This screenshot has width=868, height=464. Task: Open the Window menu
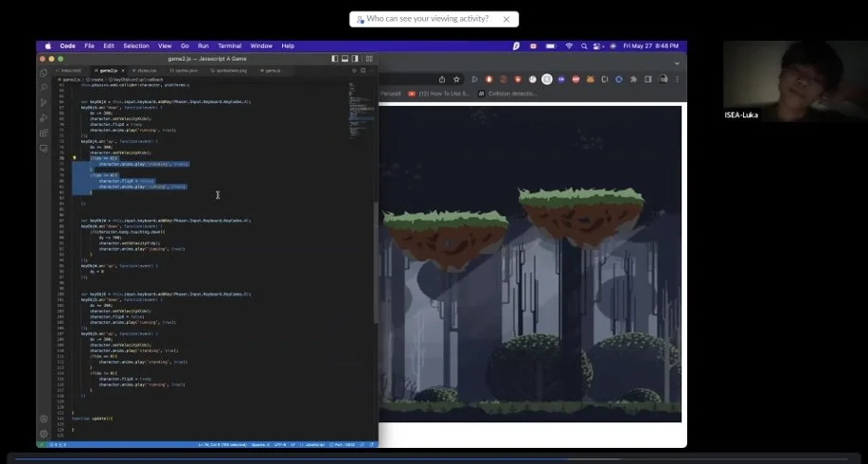[261, 46]
